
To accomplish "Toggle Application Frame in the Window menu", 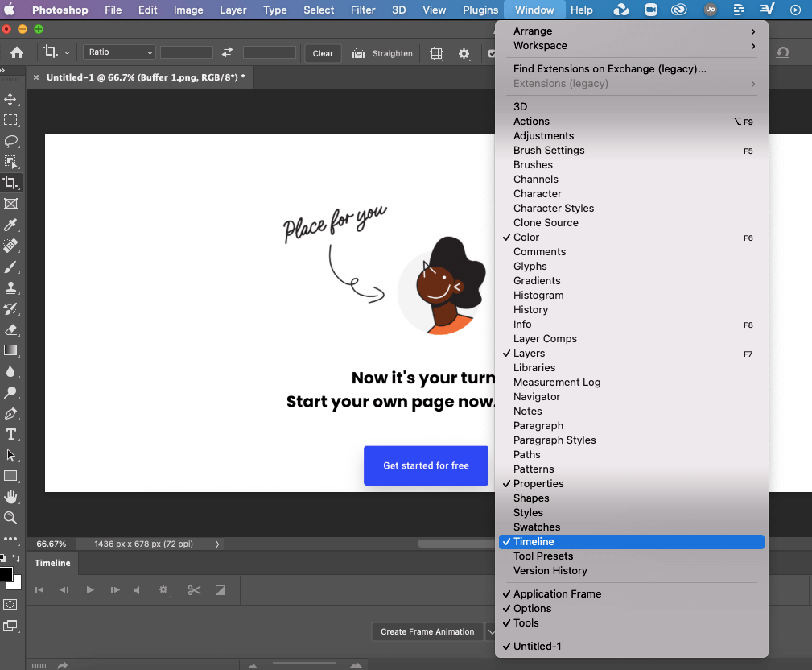I will [557, 593].
